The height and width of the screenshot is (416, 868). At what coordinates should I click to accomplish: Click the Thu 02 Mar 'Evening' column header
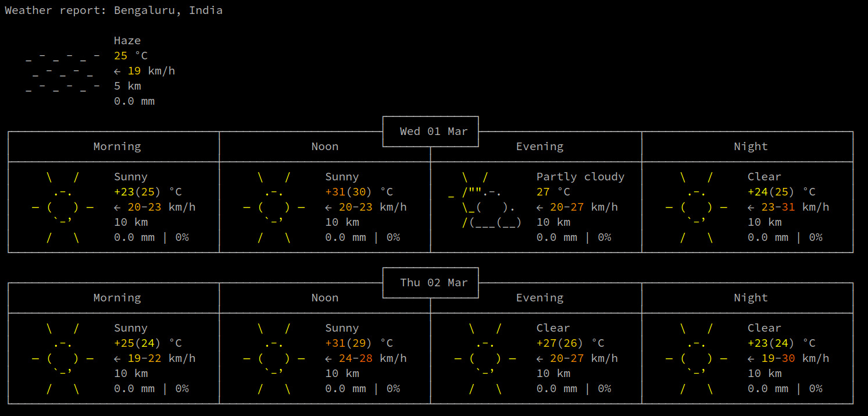(540, 298)
